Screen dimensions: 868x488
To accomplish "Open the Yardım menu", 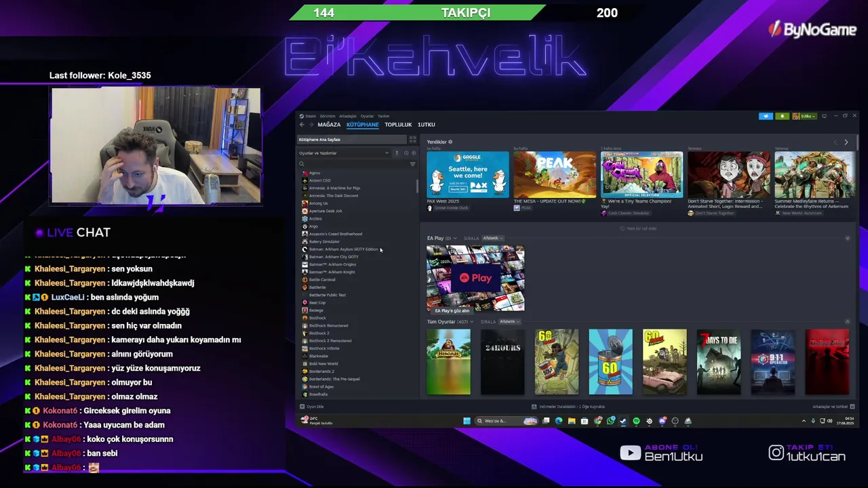I will (x=384, y=116).
